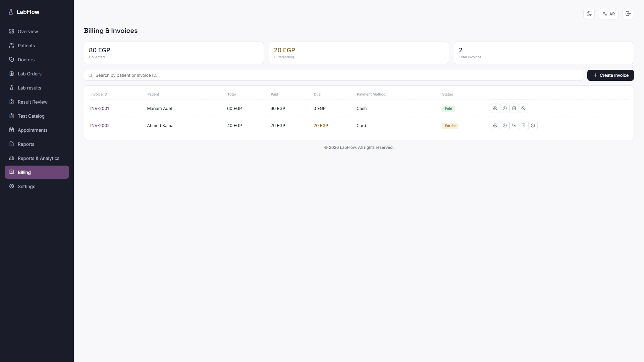The image size is (644, 362).
Task: Open Appointments in sidebar
Action: pyautogui.click(x=37, y=130)
